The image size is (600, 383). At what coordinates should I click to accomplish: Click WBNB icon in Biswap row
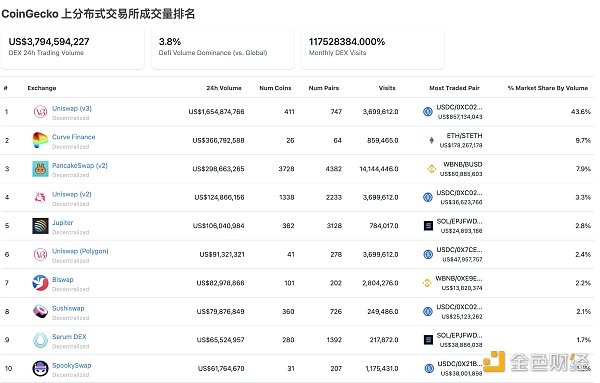[x=427, y=283]
